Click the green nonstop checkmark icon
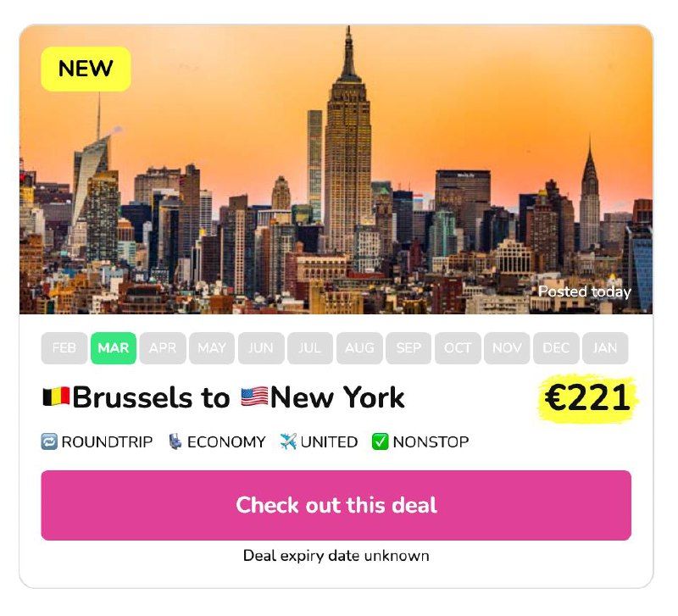 380,441
